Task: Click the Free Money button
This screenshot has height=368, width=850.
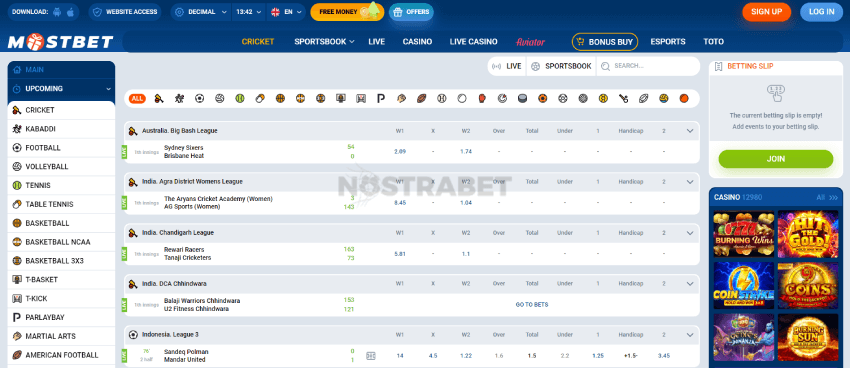Action: point(347,12)
